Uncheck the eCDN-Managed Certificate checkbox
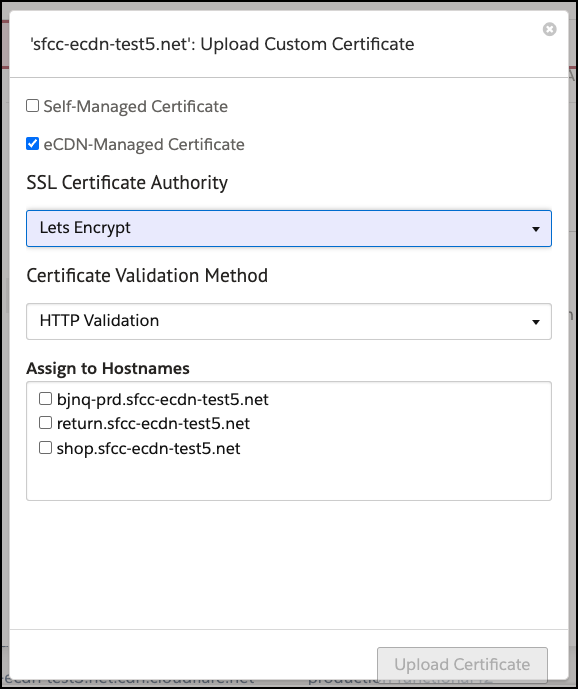Image resolution: width=578 pixels, height=689 pixels. 32,143
